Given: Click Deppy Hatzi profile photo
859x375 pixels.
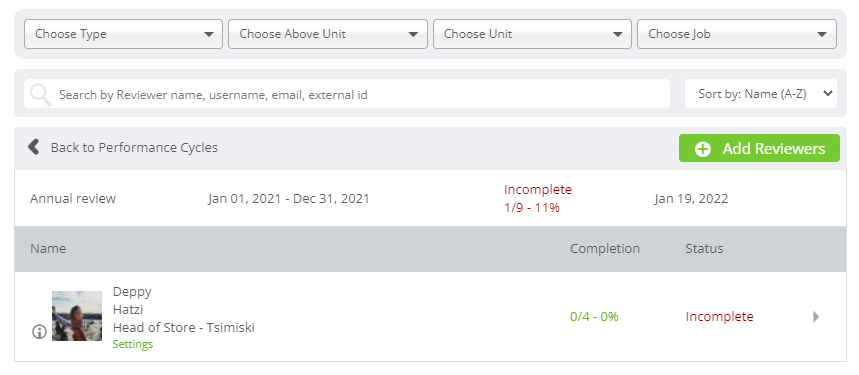Looking at the screenshot, I should [77, 316].
